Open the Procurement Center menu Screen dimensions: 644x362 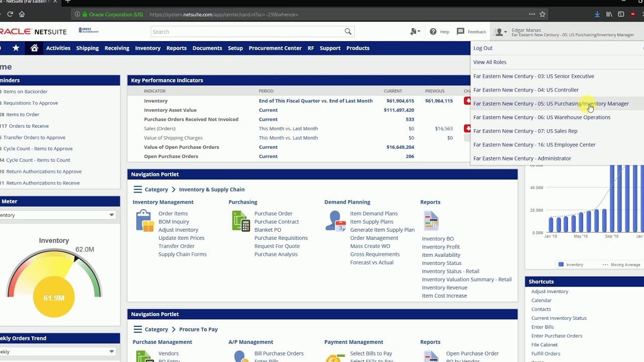(x=275, y=48)
